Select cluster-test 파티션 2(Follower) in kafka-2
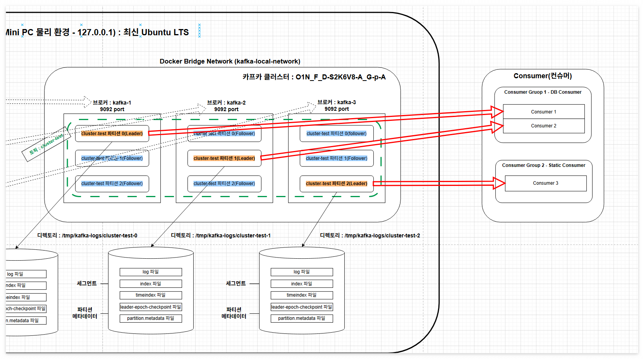 point(224,184)
